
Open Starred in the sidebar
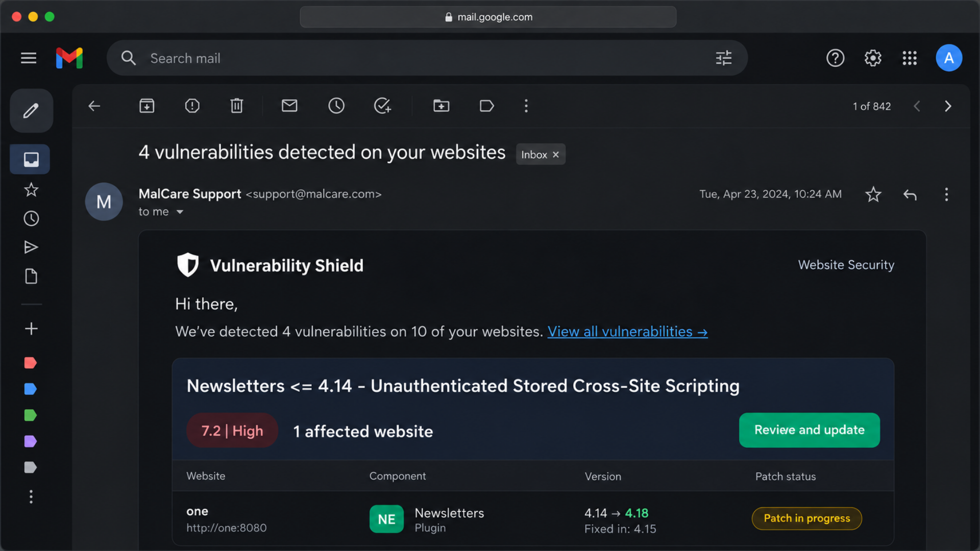(x=31, y=190)
